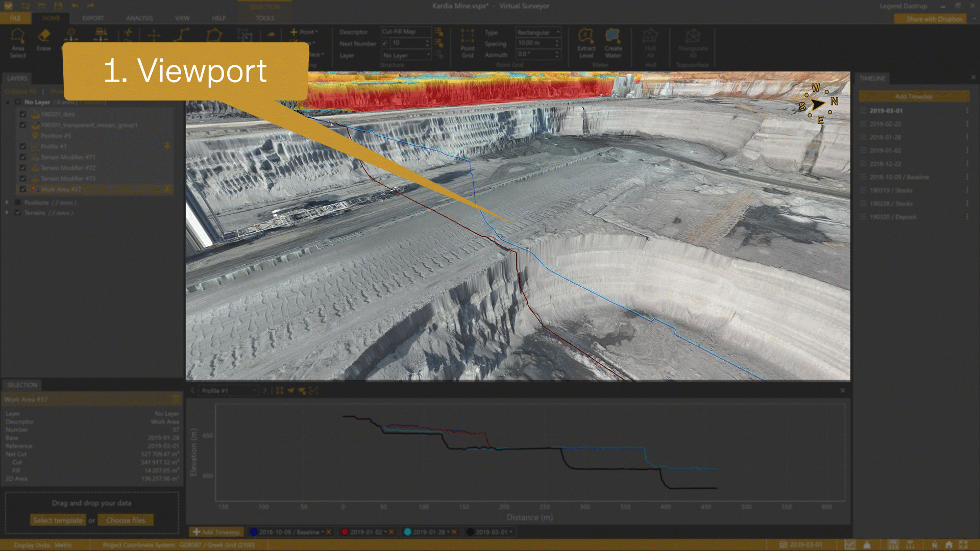Open the Type Rectangular dropdown

[x=538, y=32]
